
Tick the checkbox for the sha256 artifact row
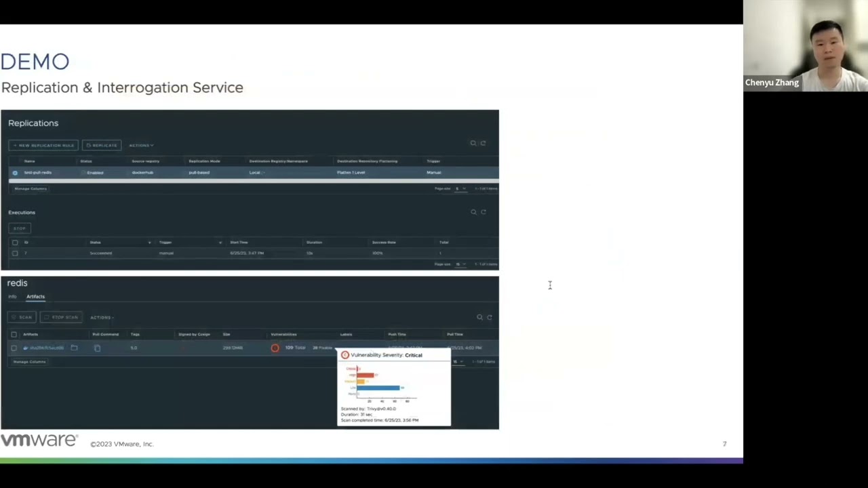(14, 348)
